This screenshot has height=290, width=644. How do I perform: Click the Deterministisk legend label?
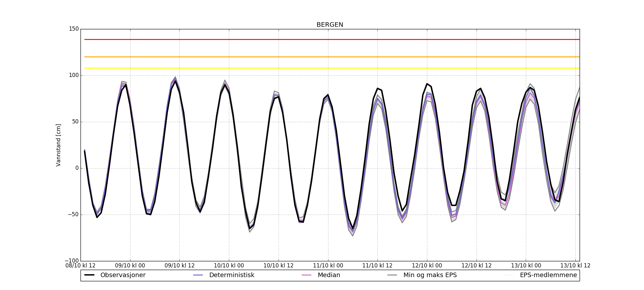tap(232, 275)
